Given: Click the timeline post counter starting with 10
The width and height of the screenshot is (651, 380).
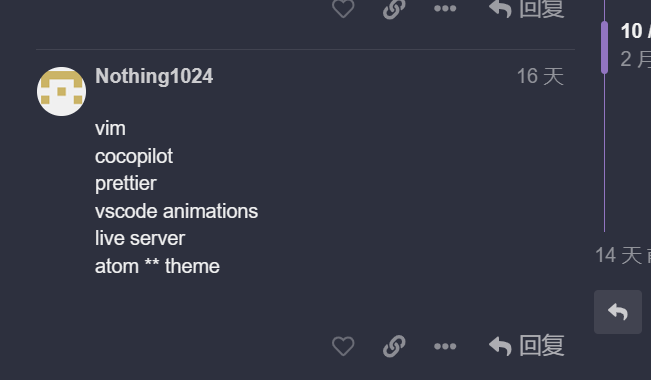Looking at the screenshot, I should (x=636, y=31).
